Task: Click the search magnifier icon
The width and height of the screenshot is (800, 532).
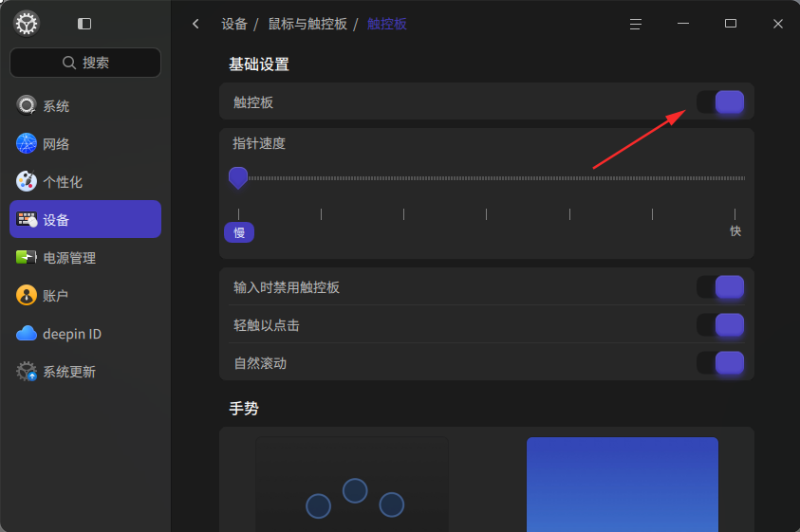Action: [x=69, y=63]
